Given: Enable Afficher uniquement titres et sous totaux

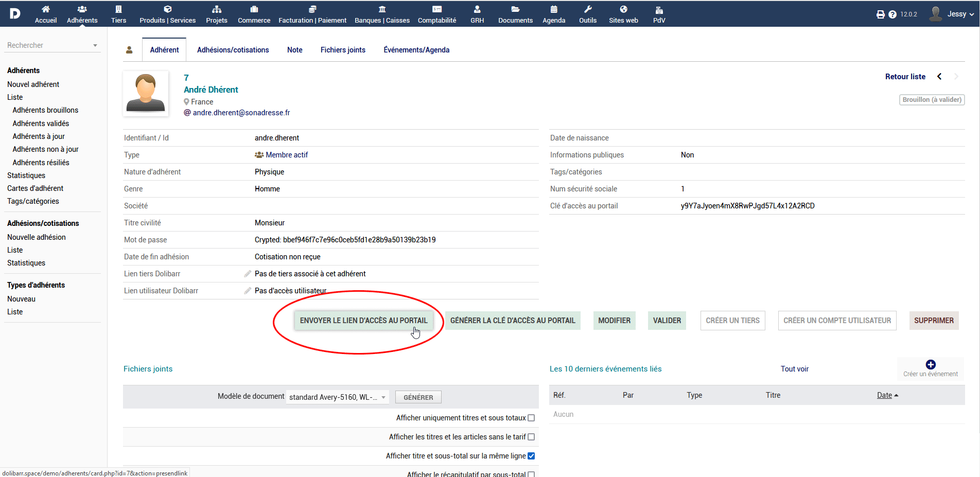Looking at the screenshot, I should pyautogui.click(x=531, y=418).
